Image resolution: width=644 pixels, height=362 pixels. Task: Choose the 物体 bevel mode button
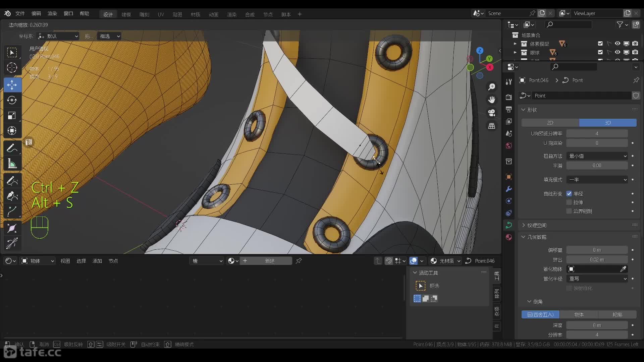point(579,314)
